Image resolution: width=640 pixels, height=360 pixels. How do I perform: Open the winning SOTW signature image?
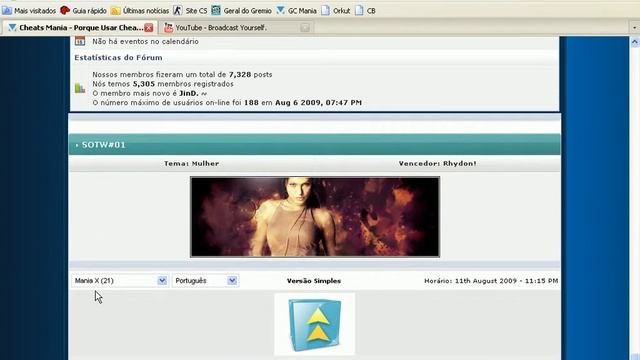pos(315,217)
